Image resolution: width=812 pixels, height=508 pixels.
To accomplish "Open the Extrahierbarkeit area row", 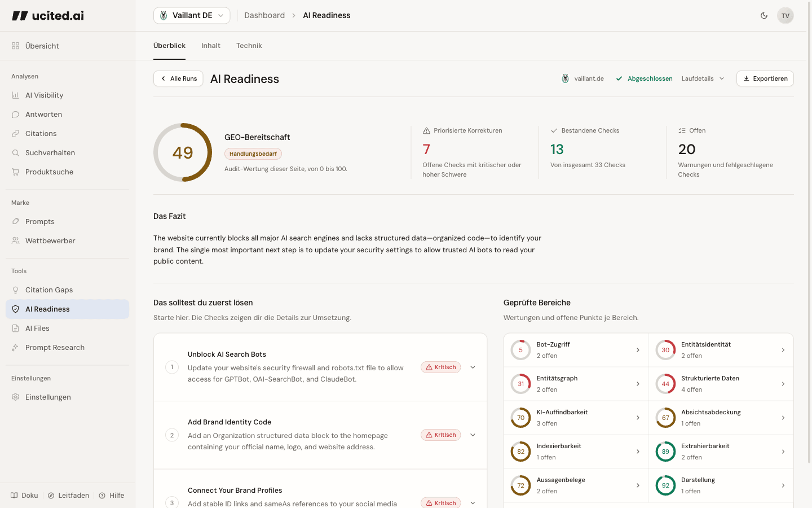I will pyautogui.click(x=721, y=452).
